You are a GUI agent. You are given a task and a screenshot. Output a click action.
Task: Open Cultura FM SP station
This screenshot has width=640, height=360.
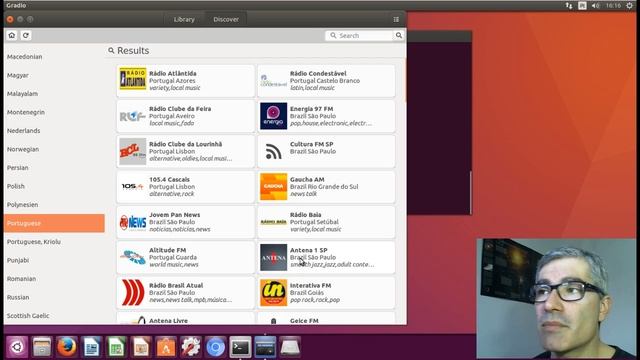point(326,151)
